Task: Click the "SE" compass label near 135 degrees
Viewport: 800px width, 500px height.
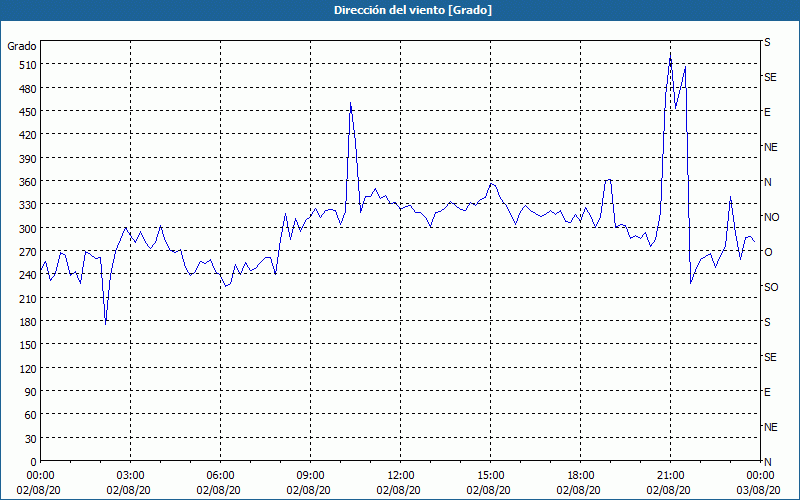Action: pos(770,357)
